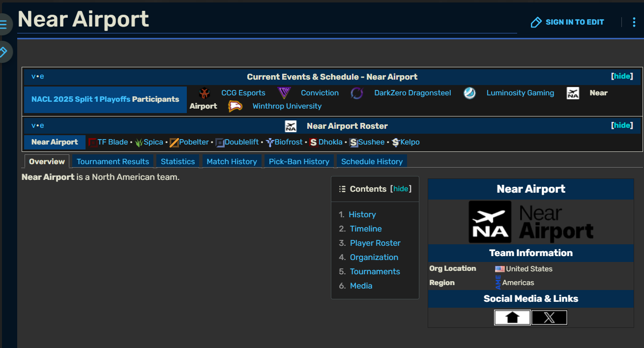Jump to Tournaments section in Contents
The width and height of the screenshot is (644, 348).
(x=375, y=272)
